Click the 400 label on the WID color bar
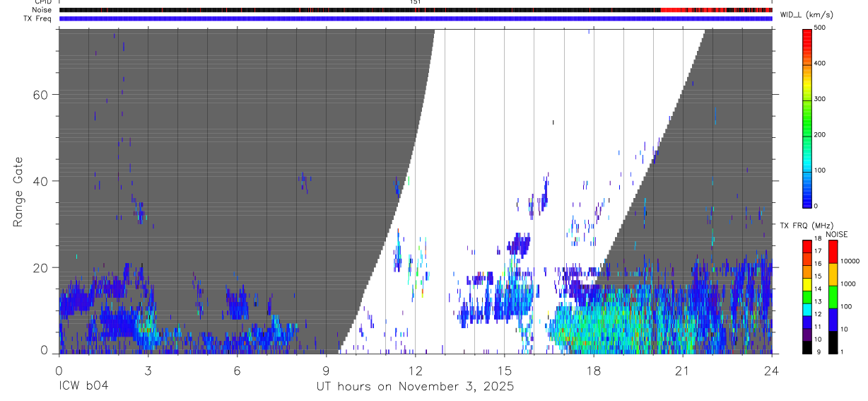The width and height of the screenshot is (868, 401). coord(819,64)
